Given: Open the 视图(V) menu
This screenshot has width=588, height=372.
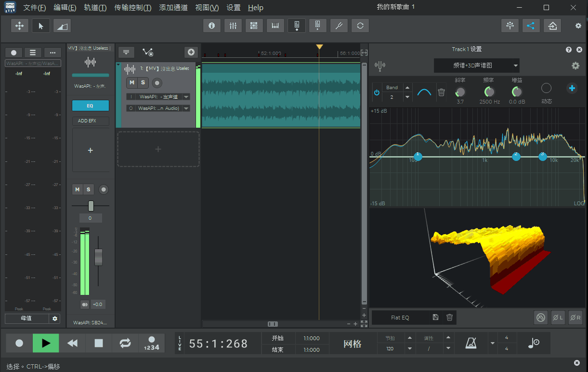Looking at the screenshot, I should pyautogui.click(x=207, y=8).
